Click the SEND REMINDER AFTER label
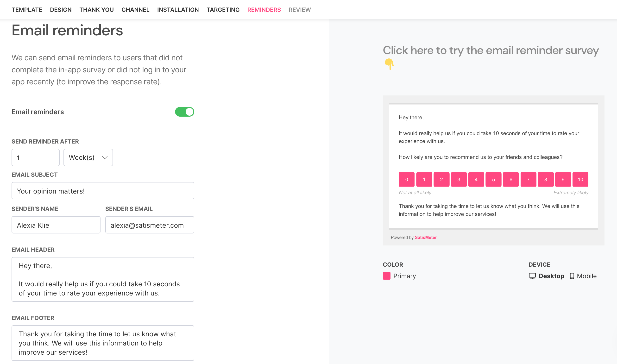 click(x=45, y=142)
